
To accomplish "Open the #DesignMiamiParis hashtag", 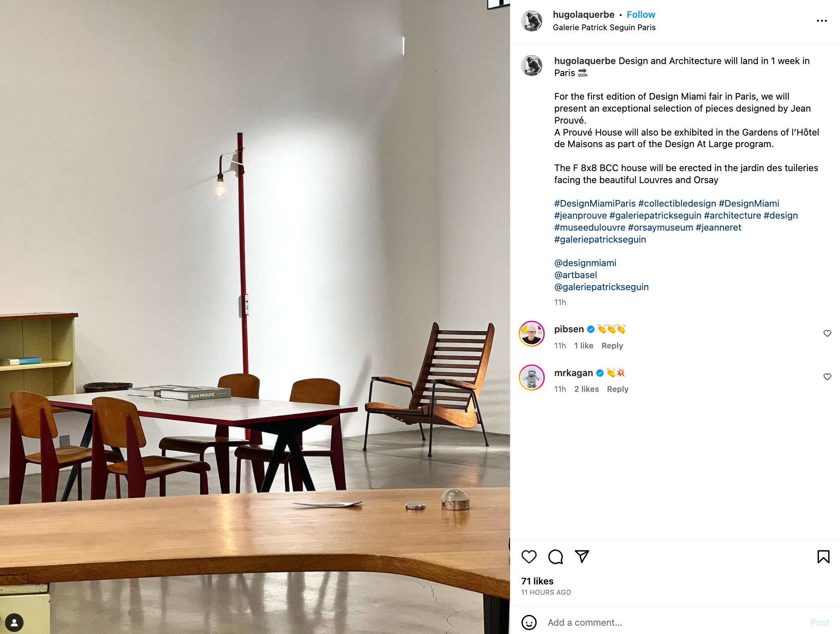I will (x=595, y=203).
